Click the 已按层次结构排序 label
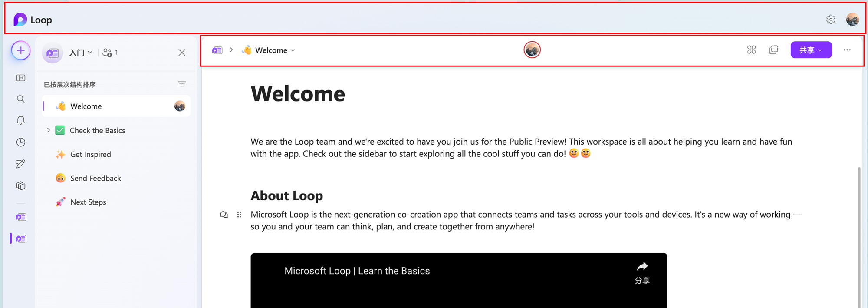The image size is (868, 308). (x=70, y=84)
